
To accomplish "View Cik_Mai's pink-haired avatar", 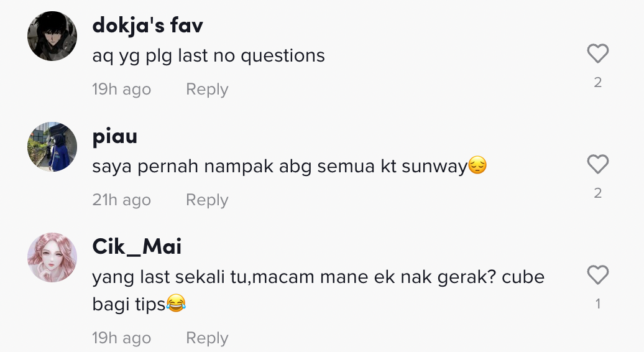I will 52,257.
